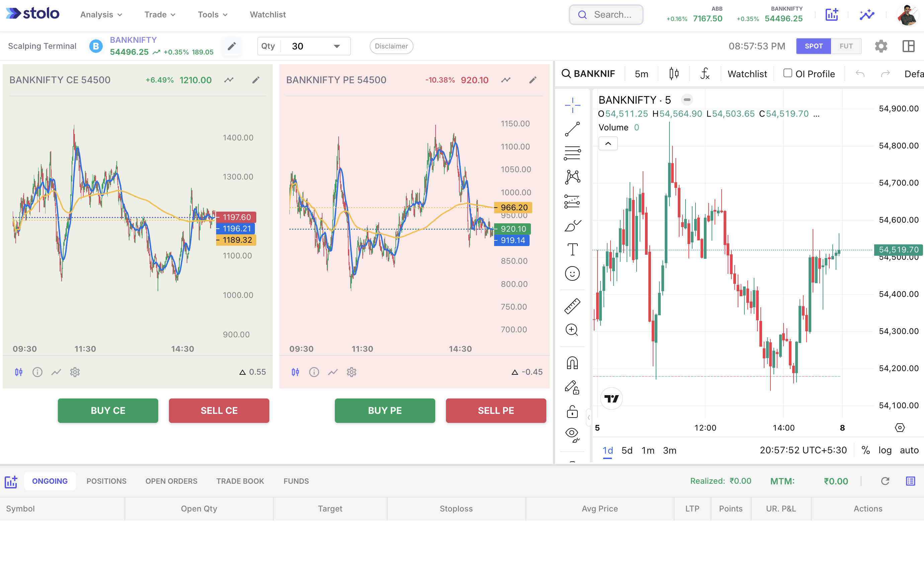The width and height of the screenshot is (924, 573).
Task: Open the forecasting position tool
Action: [x=572, y=201]
